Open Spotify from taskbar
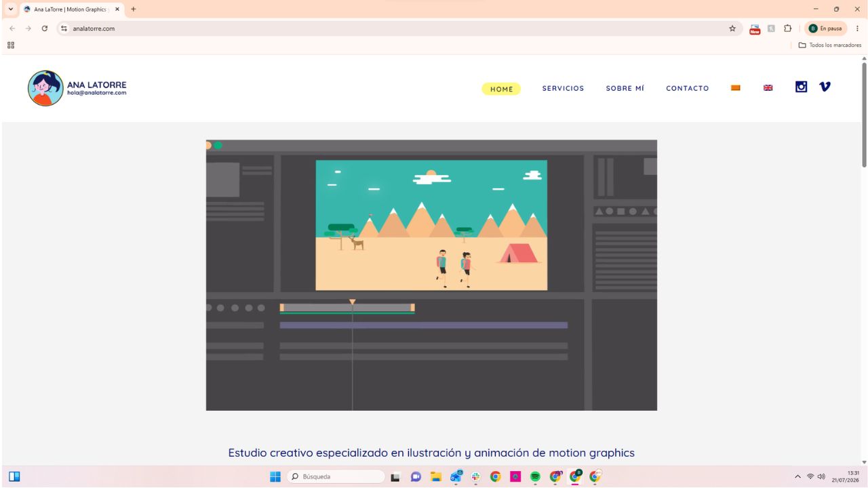The width and height of the screenshot is (868, 488). tap(535, 476)
